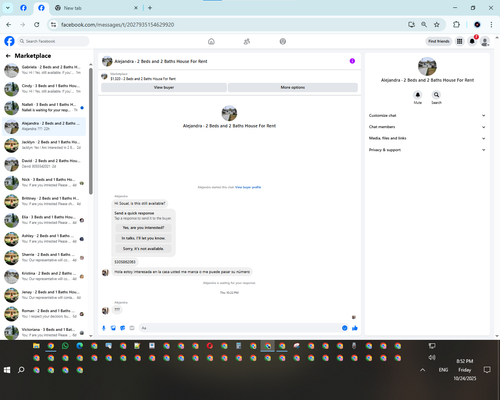
Task: Open the emoji picker in message box
Action: [x=345, y=328]
